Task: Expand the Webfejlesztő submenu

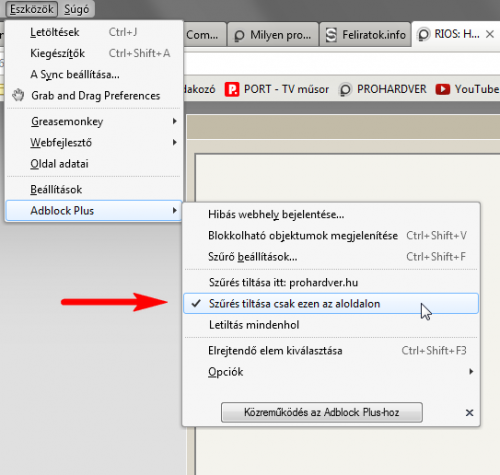Action: tap(94, 143)
